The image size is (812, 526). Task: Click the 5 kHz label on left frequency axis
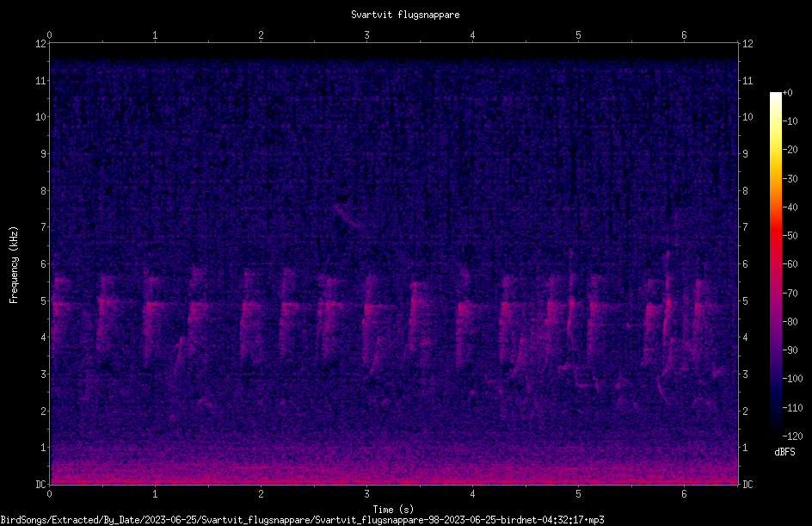44,301
